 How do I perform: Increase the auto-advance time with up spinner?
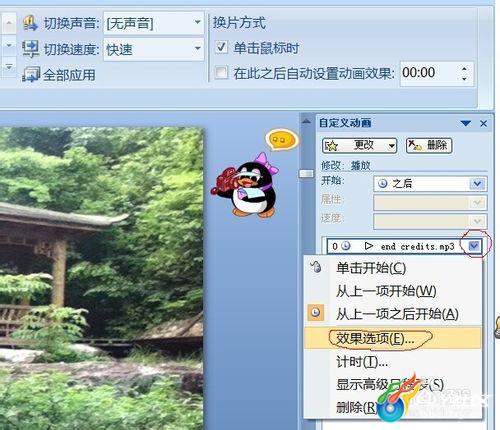465,69
